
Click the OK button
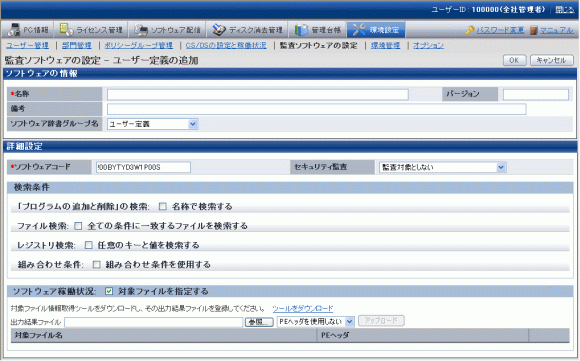514,60
